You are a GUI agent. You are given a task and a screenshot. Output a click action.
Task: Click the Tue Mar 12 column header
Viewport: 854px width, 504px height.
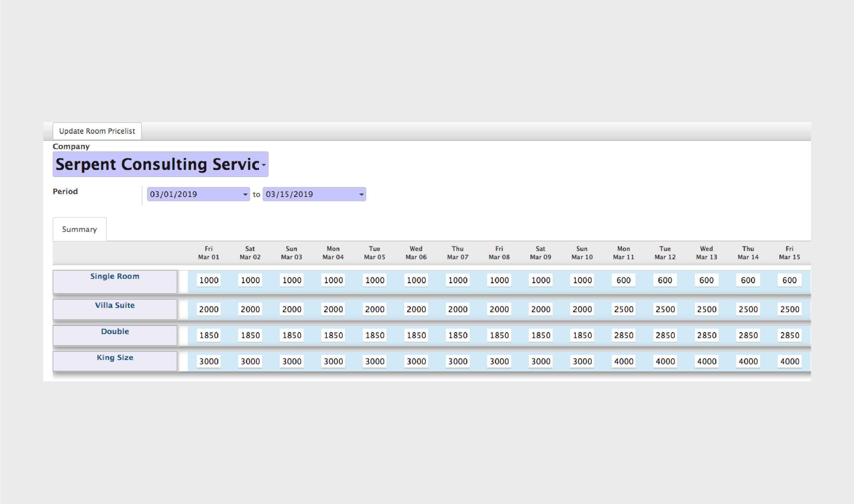(665, 253)
